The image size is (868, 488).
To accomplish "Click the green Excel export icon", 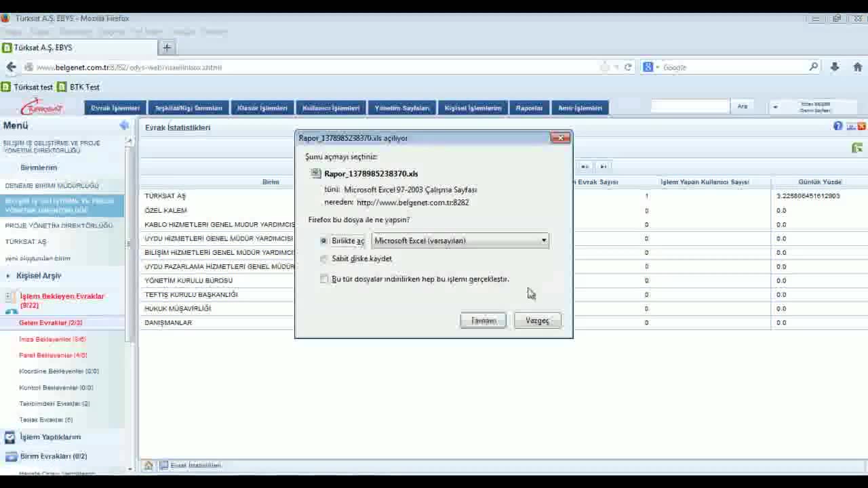I will [x=857, y=148].
